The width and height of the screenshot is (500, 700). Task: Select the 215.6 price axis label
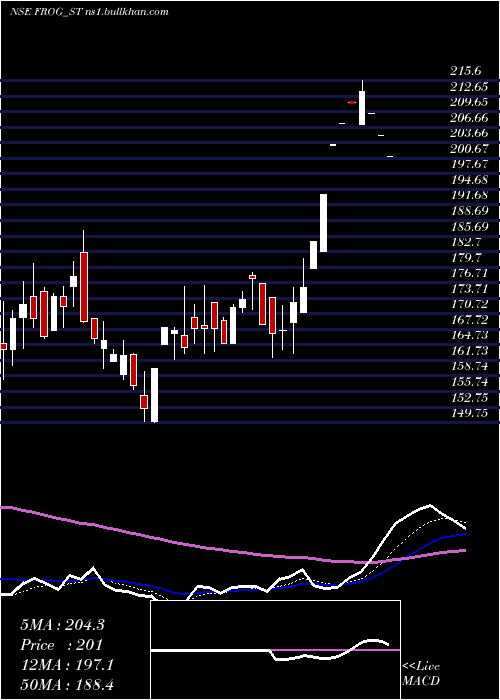[465, 71]
